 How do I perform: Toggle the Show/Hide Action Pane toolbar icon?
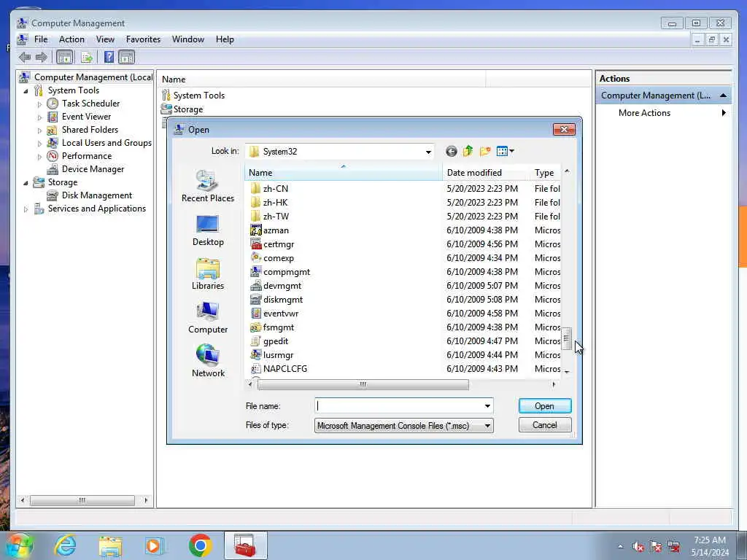[x=127, y=58]
